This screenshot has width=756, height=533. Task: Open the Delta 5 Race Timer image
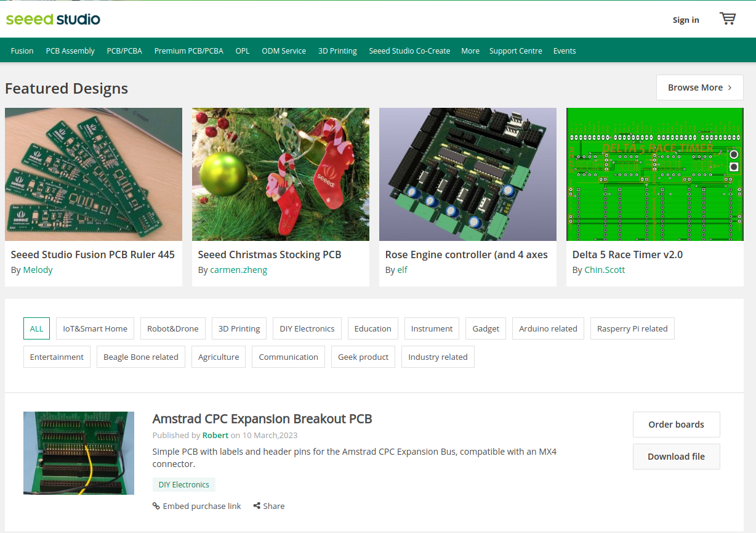655,174
